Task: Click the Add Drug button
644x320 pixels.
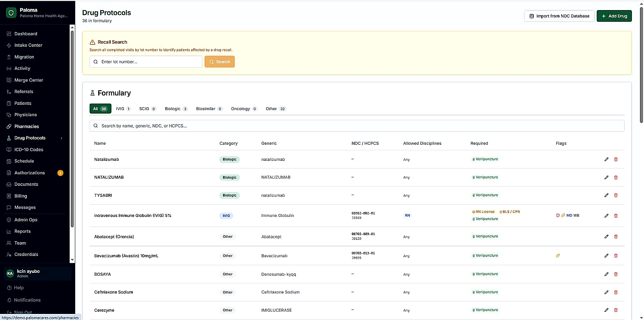Action: coord(614,16)
